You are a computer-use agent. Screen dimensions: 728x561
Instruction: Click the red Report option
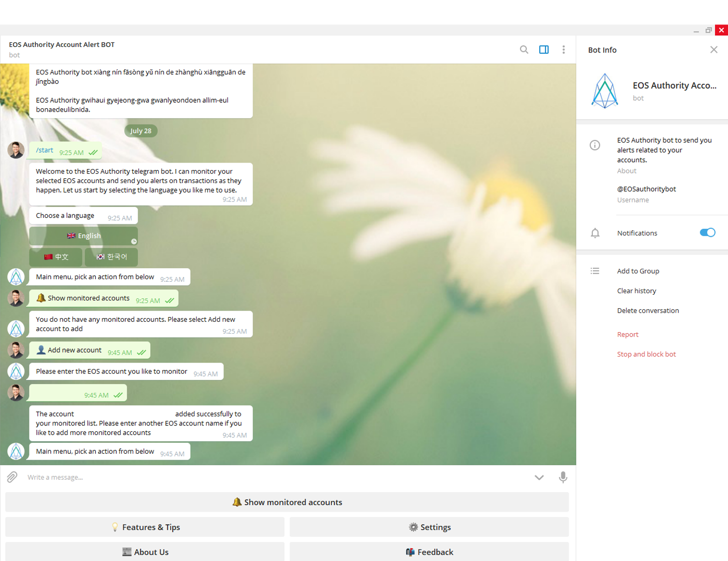click(627, 334)
